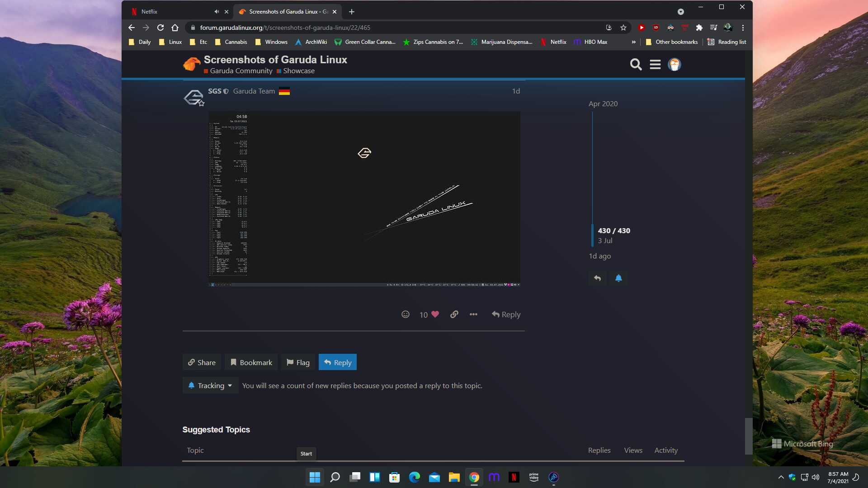Like the post with the heart

click(x=435, y=314)
